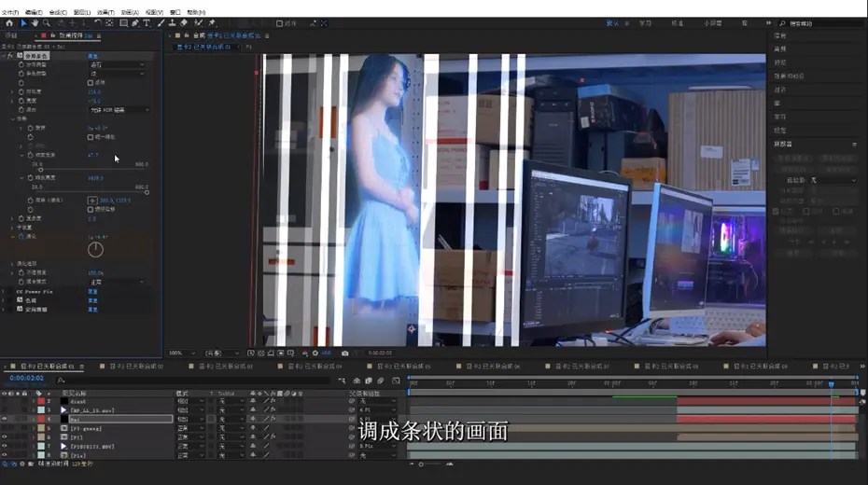This screenshot has width=868, height=485.
Task: Open the 编辑(E) menu
Action: tap(34, 12)
